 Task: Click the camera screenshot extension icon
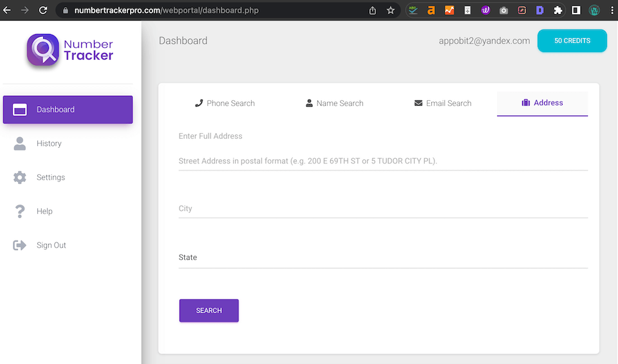click(x=503, y=11)
